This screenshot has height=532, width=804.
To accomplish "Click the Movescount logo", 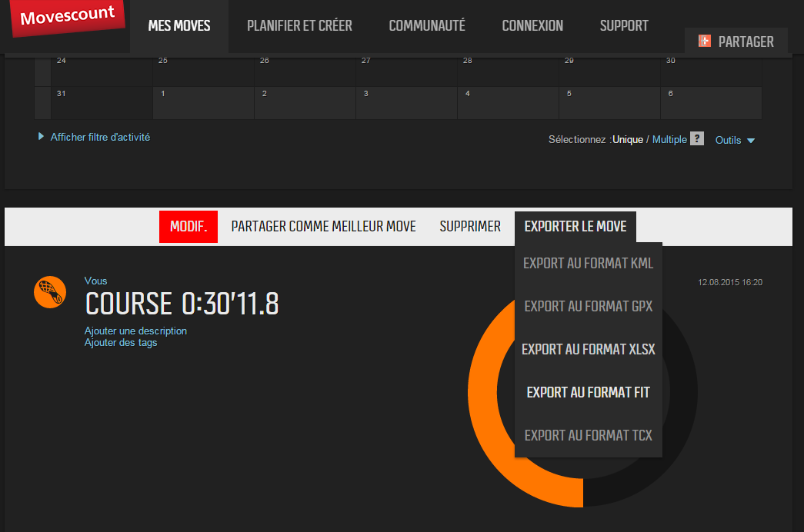I will [x=68, y=17].
